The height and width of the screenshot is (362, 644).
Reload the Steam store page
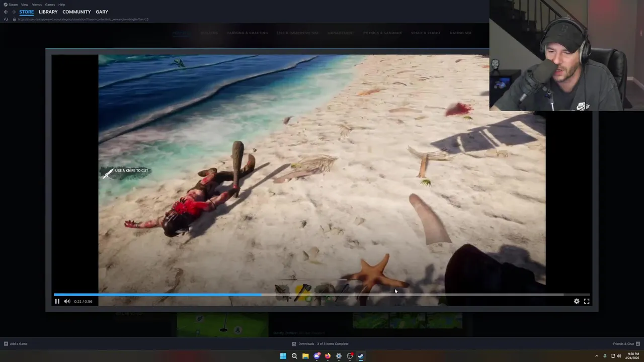pos(6,19)
